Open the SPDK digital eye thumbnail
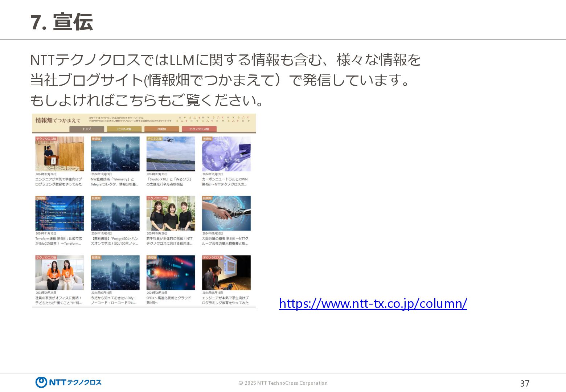The width and height of the screenshot is (566, 392). coord(171,273)
